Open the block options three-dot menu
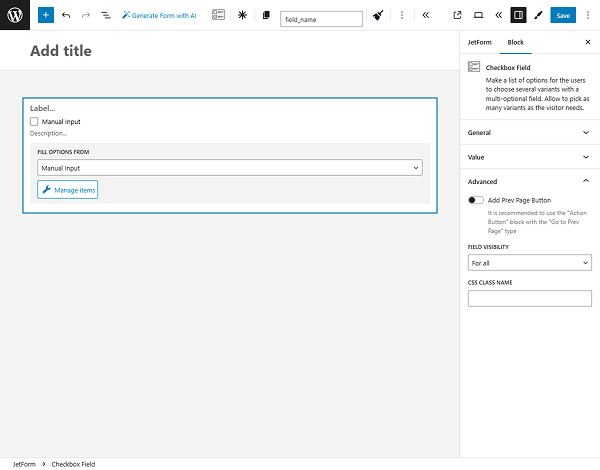 [402, 15]
